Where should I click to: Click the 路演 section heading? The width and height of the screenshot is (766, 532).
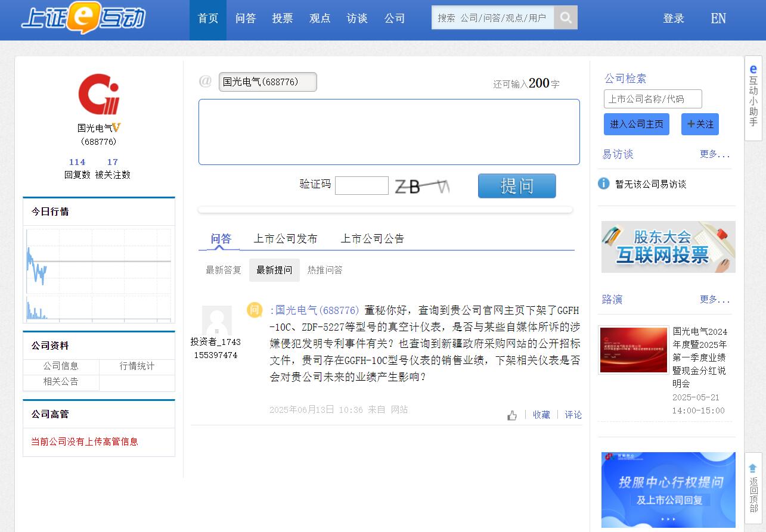coord(612,299)
